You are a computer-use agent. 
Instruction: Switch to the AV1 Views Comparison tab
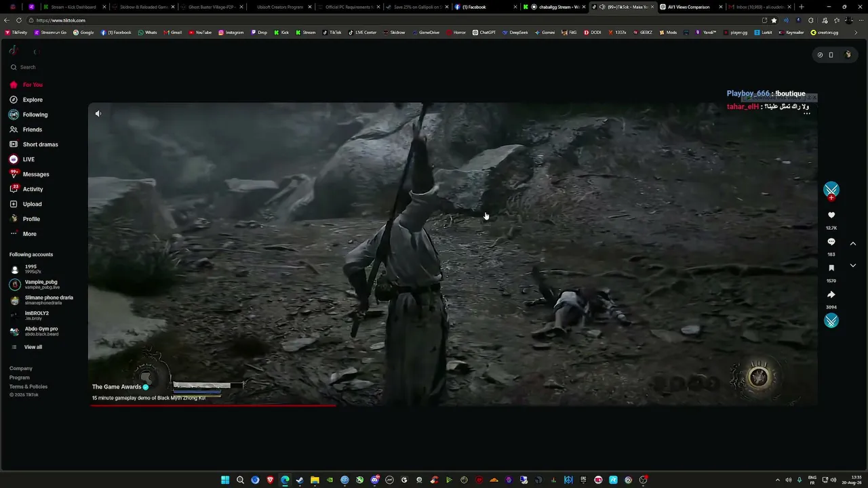[690, 7]
